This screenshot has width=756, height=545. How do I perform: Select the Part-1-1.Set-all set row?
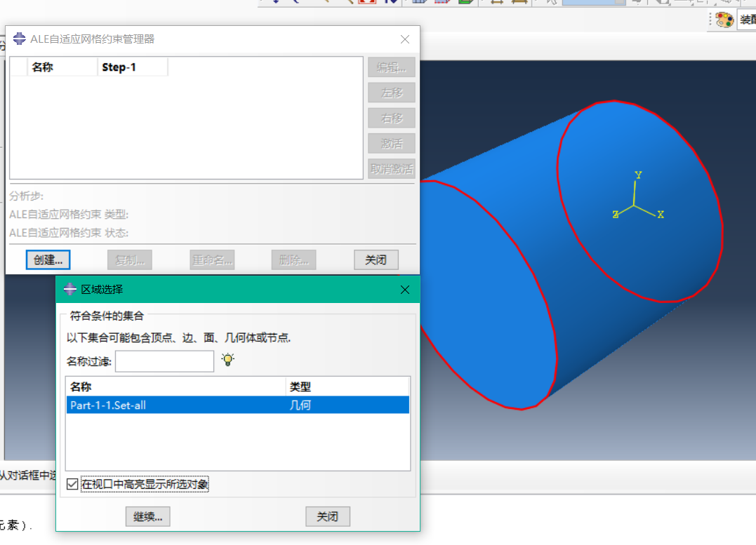click(x=237, y=405)
